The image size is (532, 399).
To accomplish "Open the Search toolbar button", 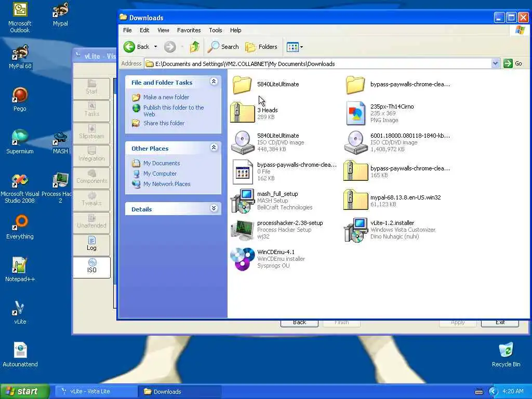I will tap(223, 47).
